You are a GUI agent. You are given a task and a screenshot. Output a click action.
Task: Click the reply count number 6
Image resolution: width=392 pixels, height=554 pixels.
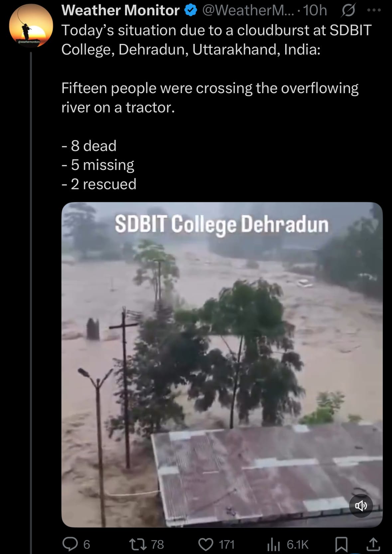(86, 544)
